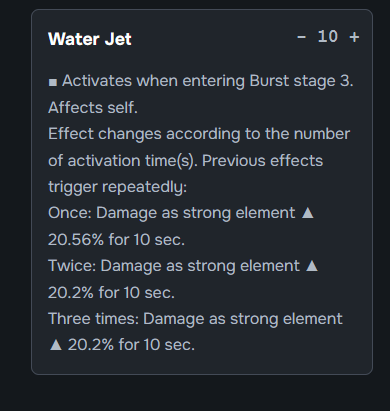Select the skill level value 10
Screen dimensions: 390x411
coord(328,36)
